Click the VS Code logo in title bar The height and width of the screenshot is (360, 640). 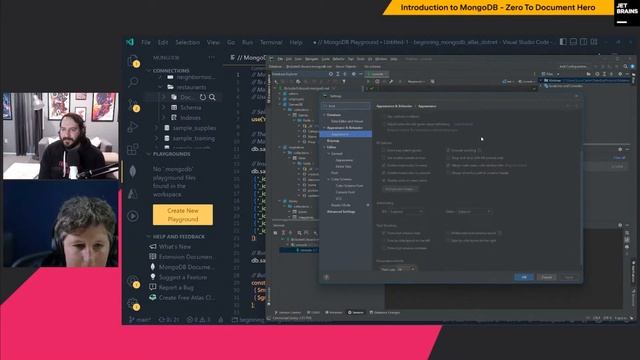tap(130, 42)
